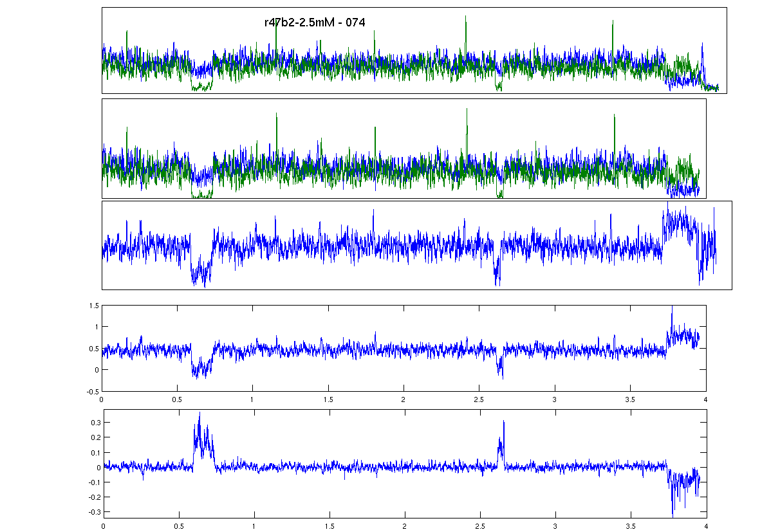
Task: Click the tallest green spike in second plot
Action: [x=467, y=111]
